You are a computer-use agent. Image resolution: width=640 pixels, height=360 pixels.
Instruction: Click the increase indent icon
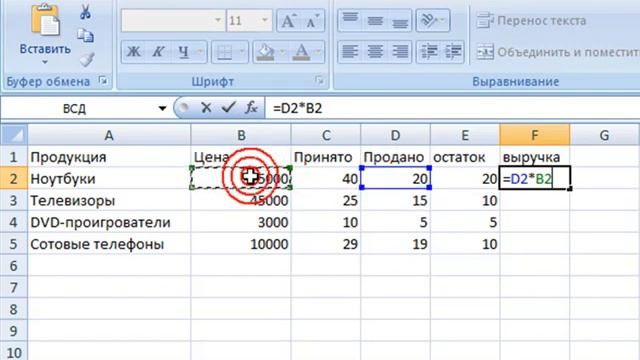click(453, 52)
